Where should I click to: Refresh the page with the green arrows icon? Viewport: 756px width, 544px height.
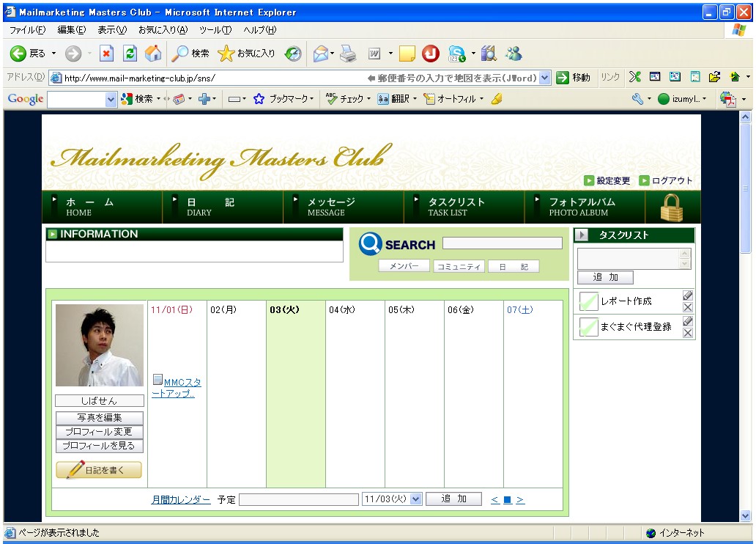click(130, 53)
